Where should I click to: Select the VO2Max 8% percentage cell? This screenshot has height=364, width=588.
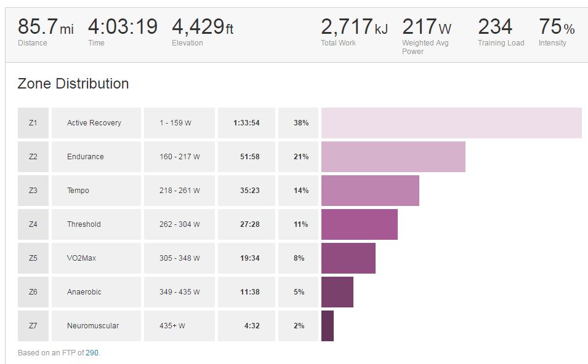click(299, 258)
